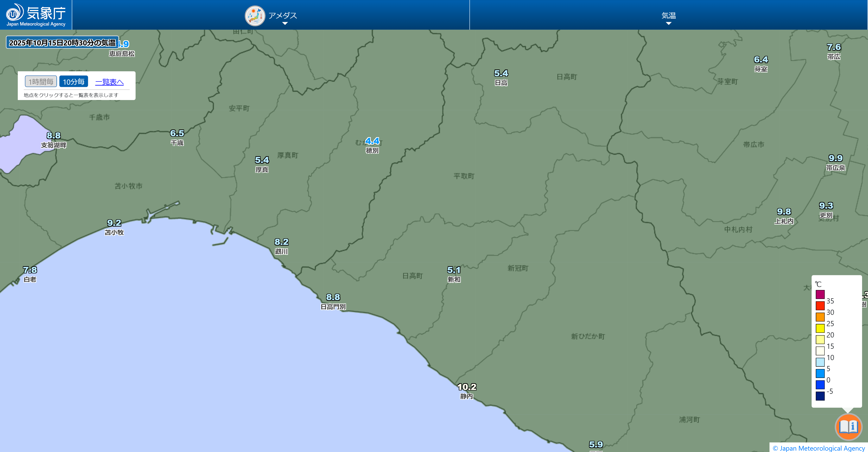The height and width of the screenshot is (452, 868).
Task: Open the 気温 menu label
Action: pyautogui.click(x=669, y=16)
